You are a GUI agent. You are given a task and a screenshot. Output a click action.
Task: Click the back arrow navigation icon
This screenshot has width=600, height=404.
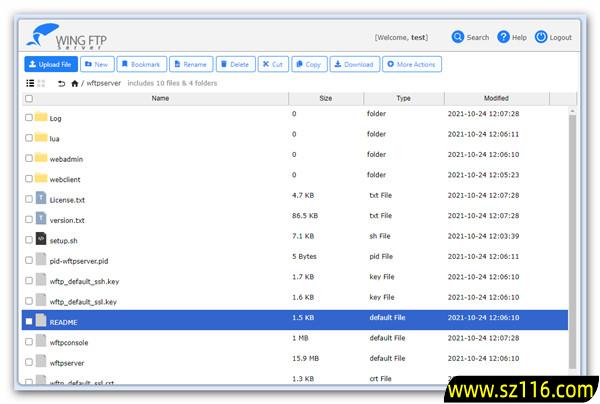[x=61, y=83]
